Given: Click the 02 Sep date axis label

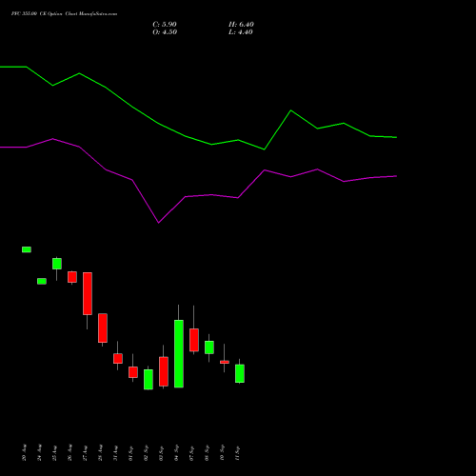Looking at the screenshot, I should click(147, 452).
